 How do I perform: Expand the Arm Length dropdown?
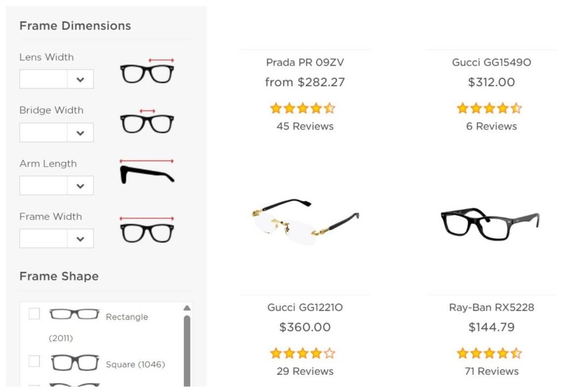(80, 185)
